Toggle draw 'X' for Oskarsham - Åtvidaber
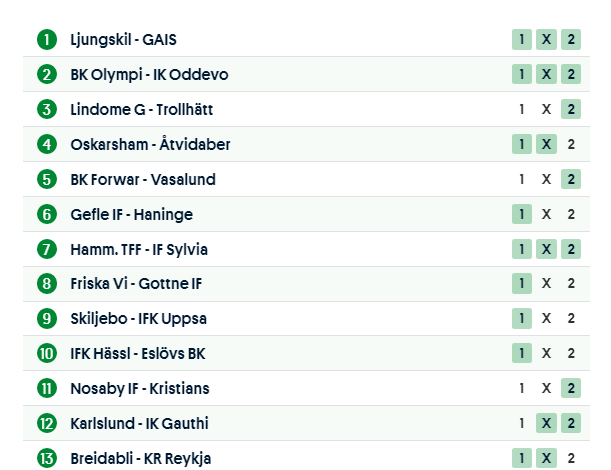 [x=546, y=144]
